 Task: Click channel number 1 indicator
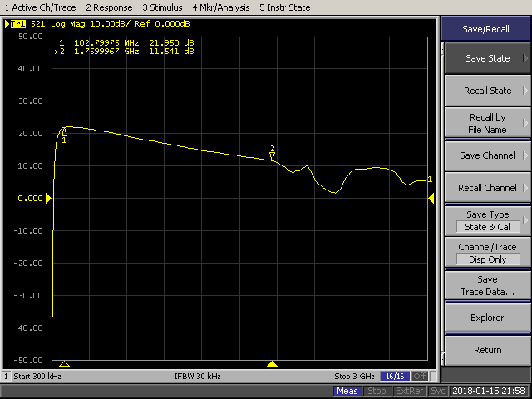(x=6, y=377)
